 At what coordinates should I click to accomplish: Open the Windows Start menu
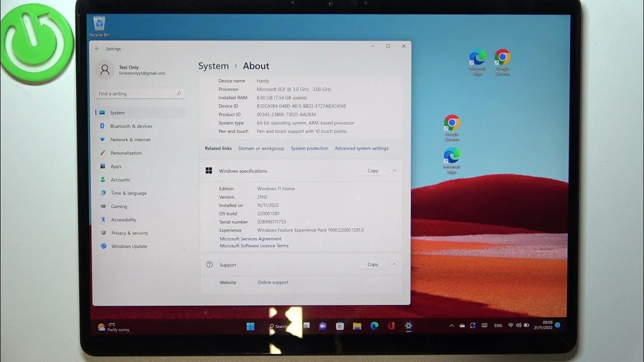tap(251, 326)
